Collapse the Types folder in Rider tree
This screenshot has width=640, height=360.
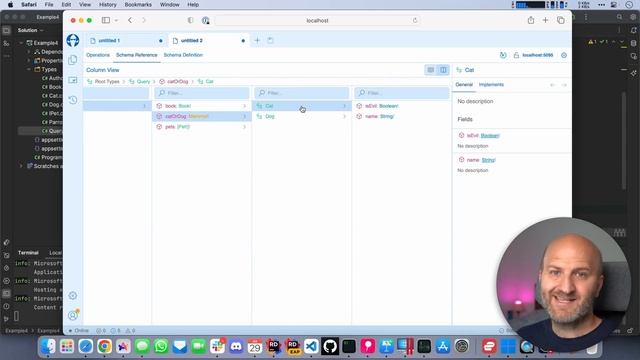tap(29, 69)
